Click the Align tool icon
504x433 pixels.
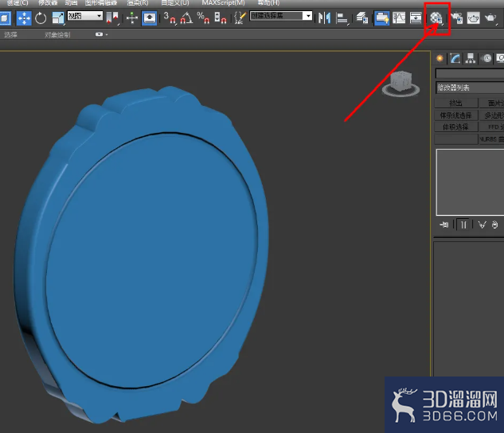[342, 18]
